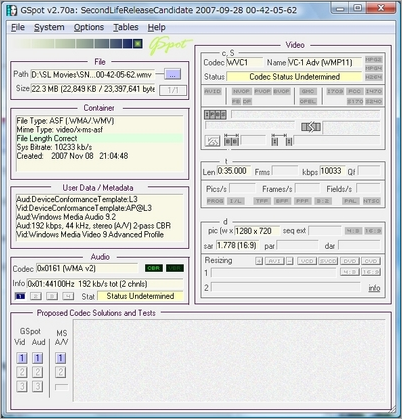Click the resizing CVD button
The width and height of the screenshot is (402, 419).
[371, 261]
